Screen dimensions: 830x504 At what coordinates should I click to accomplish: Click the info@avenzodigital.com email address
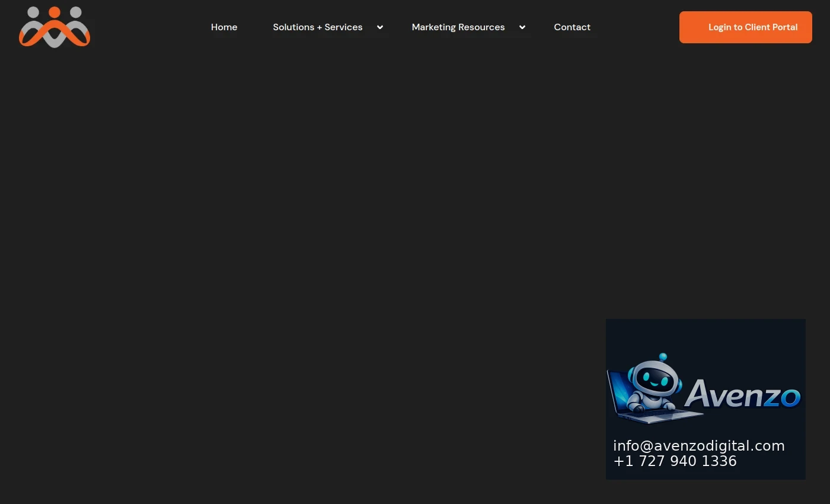[699, 446]
